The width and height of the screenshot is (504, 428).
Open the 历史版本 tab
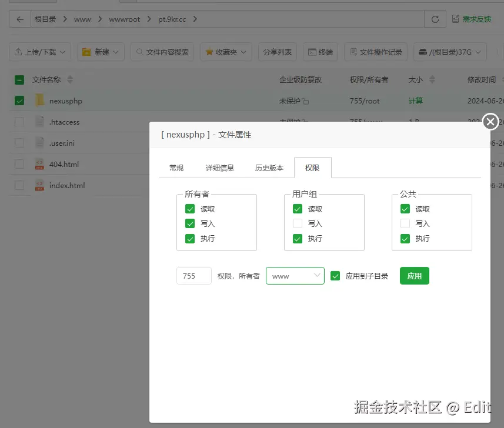click(269, 168)
